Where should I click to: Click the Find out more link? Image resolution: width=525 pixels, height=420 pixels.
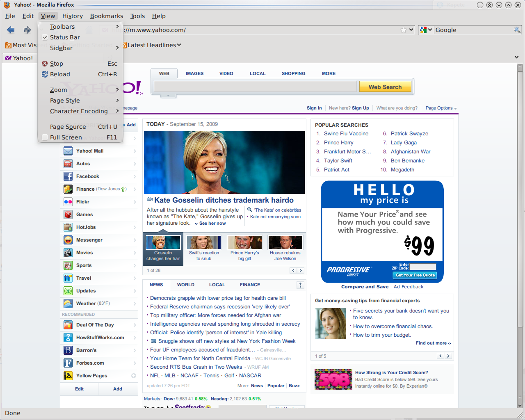(x=433, y=343)
